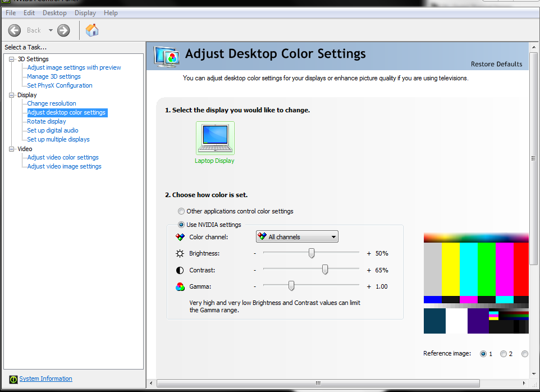The image size is (540, 392).
Task: Click the cyan bar in reference image
Action: [469, 269]
